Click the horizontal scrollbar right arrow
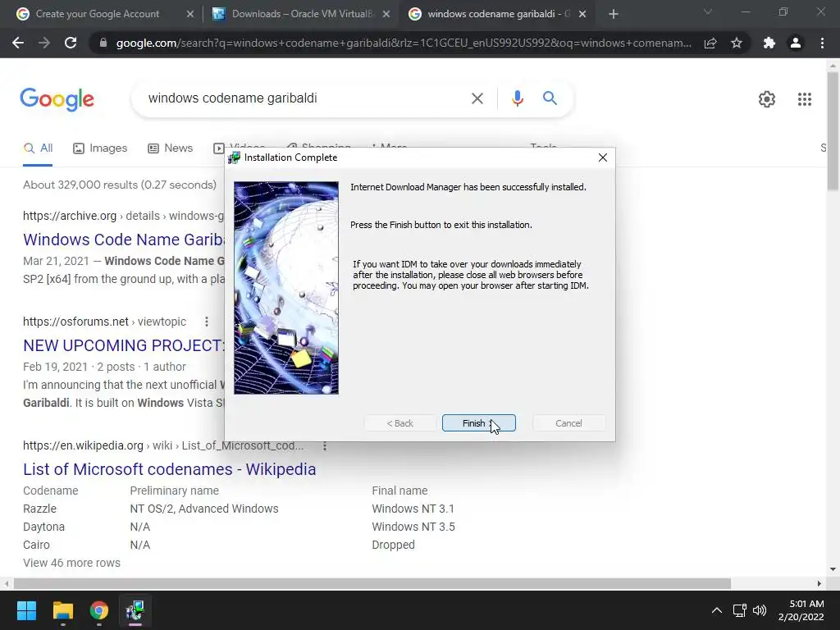 point(819,583)
